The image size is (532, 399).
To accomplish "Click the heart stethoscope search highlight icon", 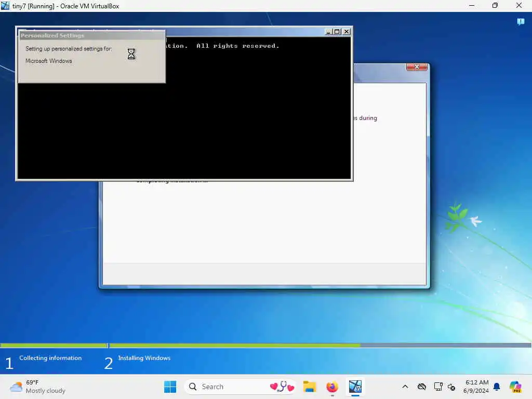I will tap(282, 387).
